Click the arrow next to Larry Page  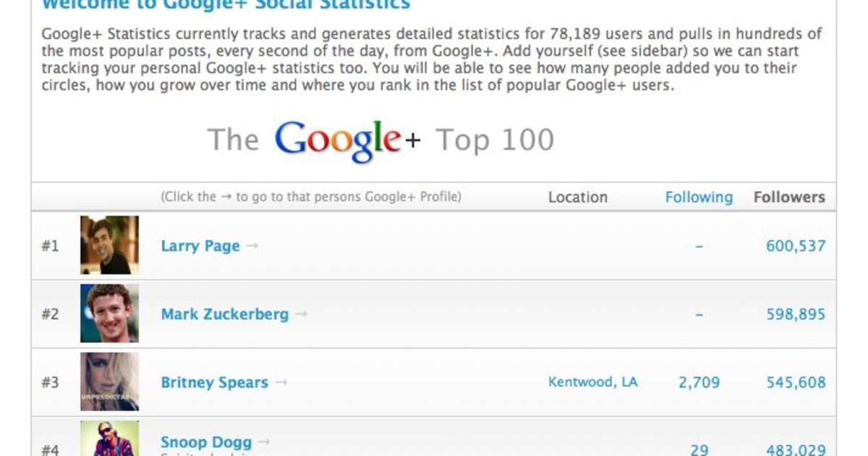click(x=252, y=246)
